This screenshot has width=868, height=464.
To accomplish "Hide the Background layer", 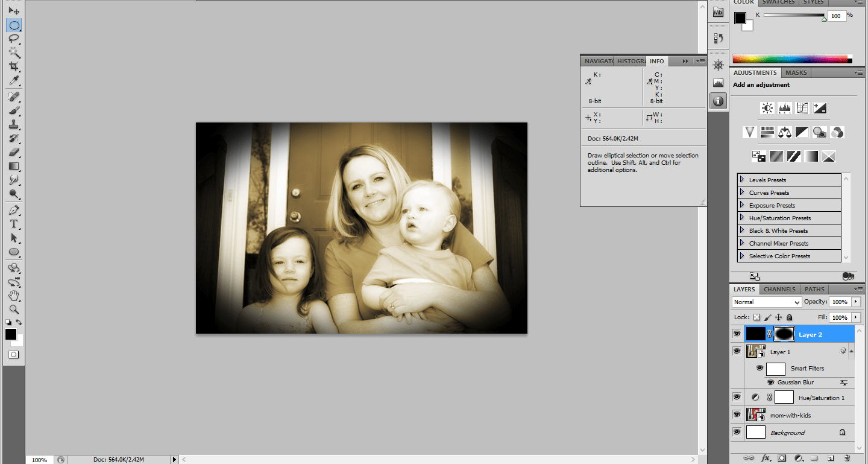I will tap(737, 432).
